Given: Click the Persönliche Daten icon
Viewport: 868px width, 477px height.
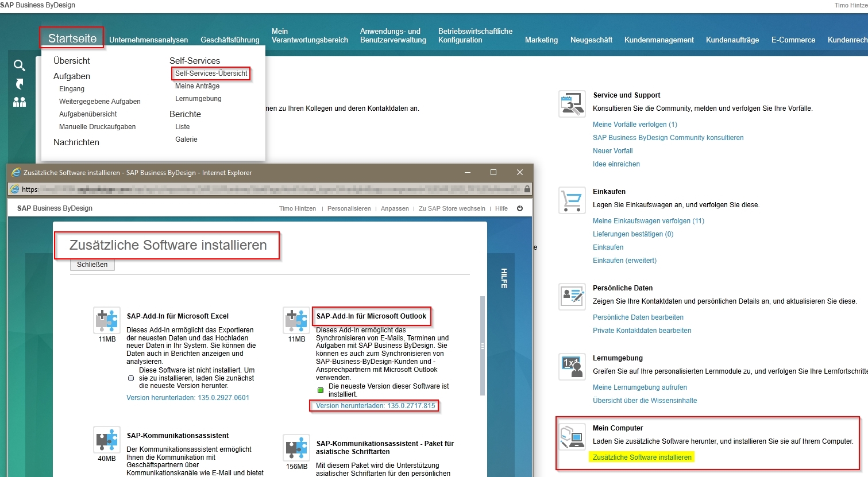Looking at the screenshot, I should coord(572,297).
